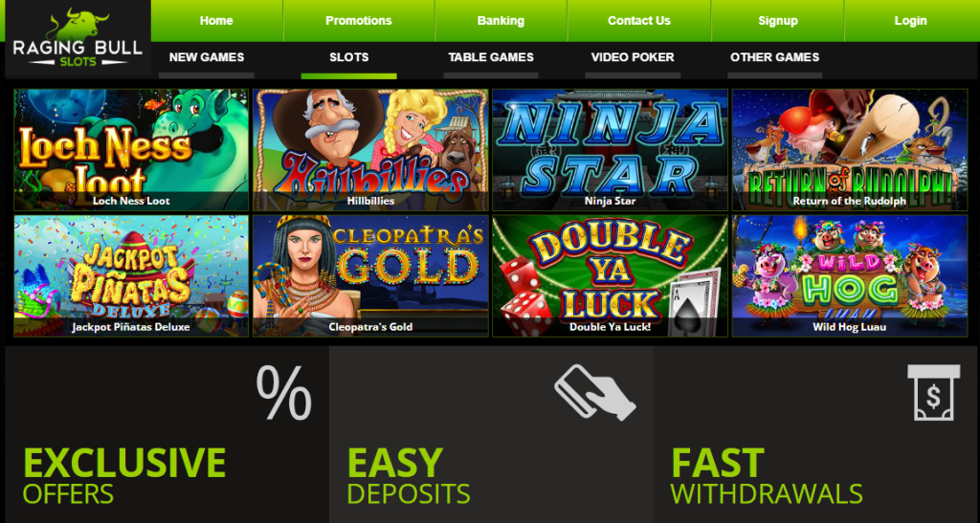Screen dimensions: 980x523
Task: Open the Hillbillies slot thumbnail
Action: 370,150
